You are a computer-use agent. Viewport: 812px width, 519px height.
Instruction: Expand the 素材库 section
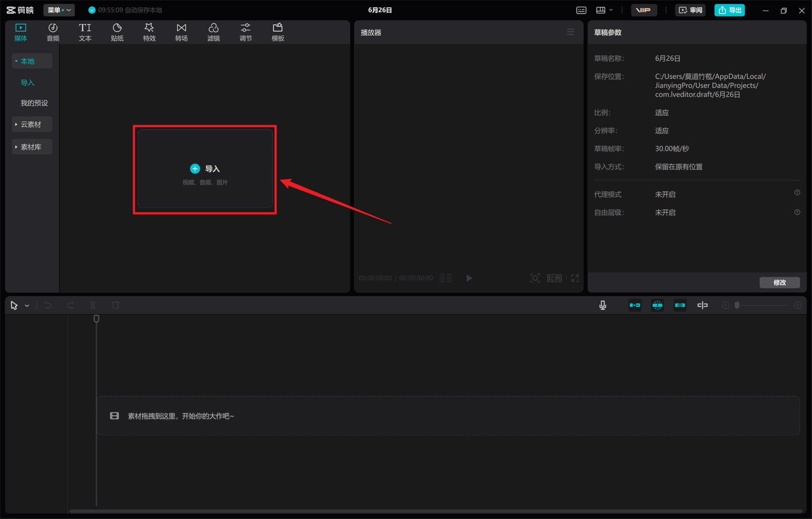click(x=32, y=147)
